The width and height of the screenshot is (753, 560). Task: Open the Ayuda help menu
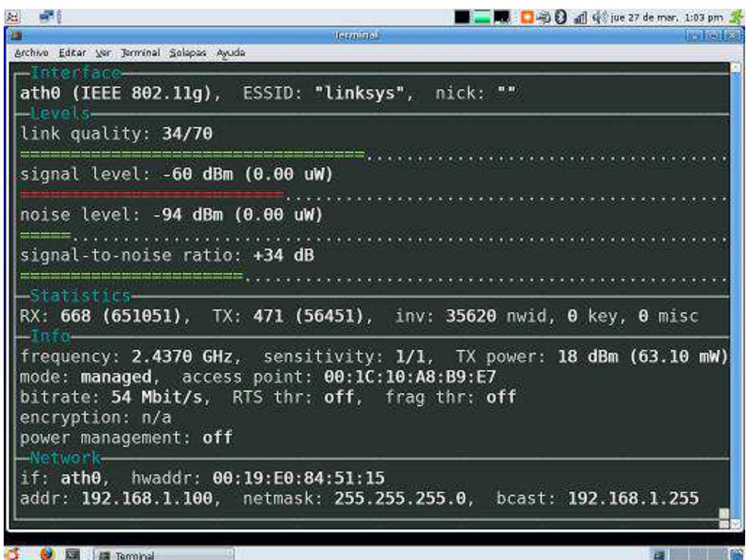(x=231, y=53)
